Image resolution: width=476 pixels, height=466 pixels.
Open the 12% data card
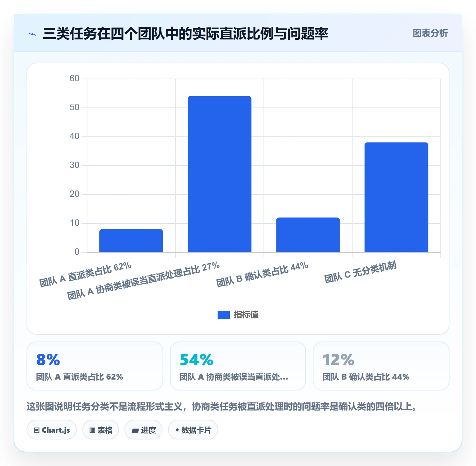click(381, 366)
